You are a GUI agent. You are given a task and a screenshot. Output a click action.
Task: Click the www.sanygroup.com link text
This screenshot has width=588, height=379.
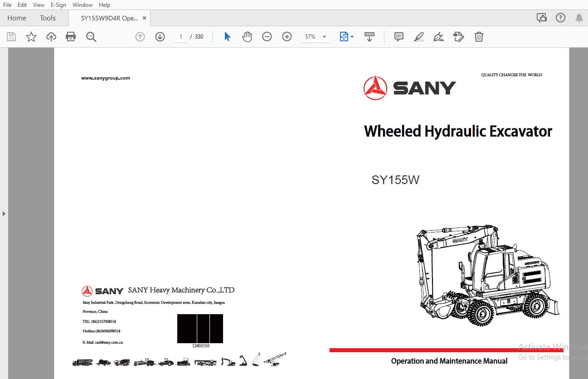pyautogui.click(x=106, y=78)
